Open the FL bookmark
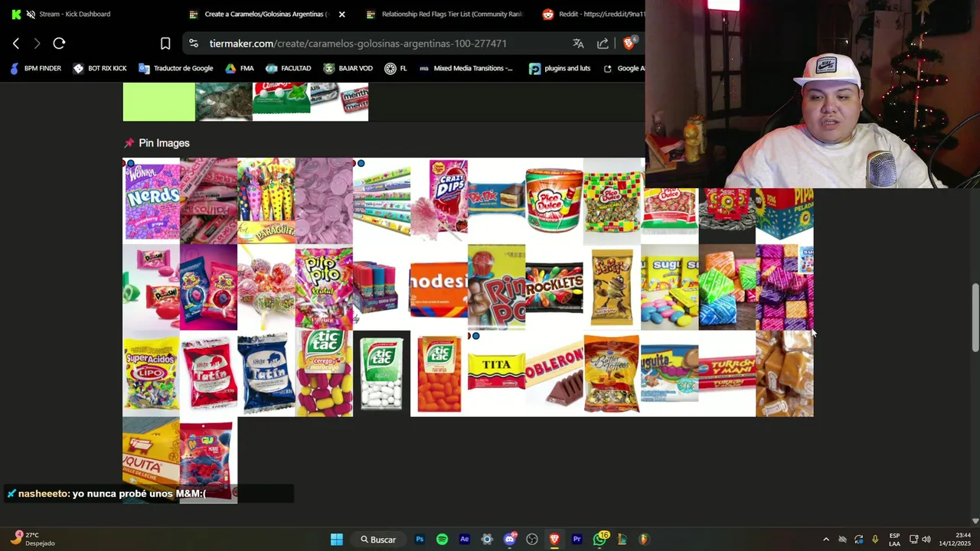Screen dimensions: 980x551 pyautogui.click(x=395, y=68)
